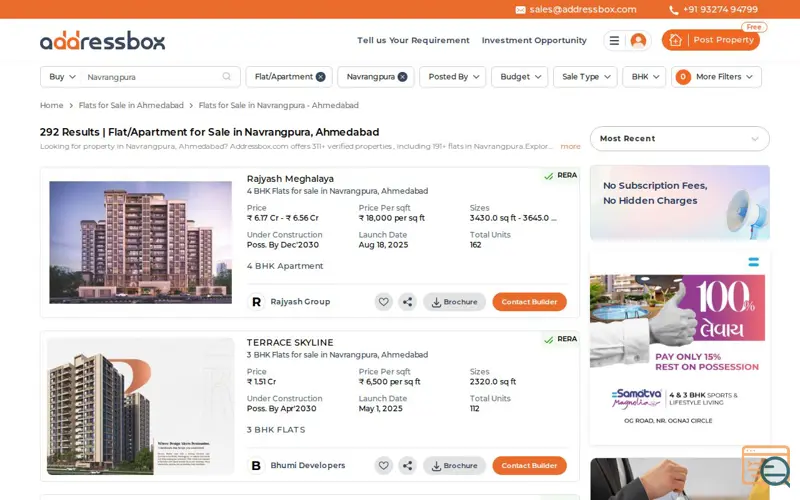Click '3 BHK Flats for sale in Navrangpura' subtitle
800x500 pixels.
tap(337, 355)
